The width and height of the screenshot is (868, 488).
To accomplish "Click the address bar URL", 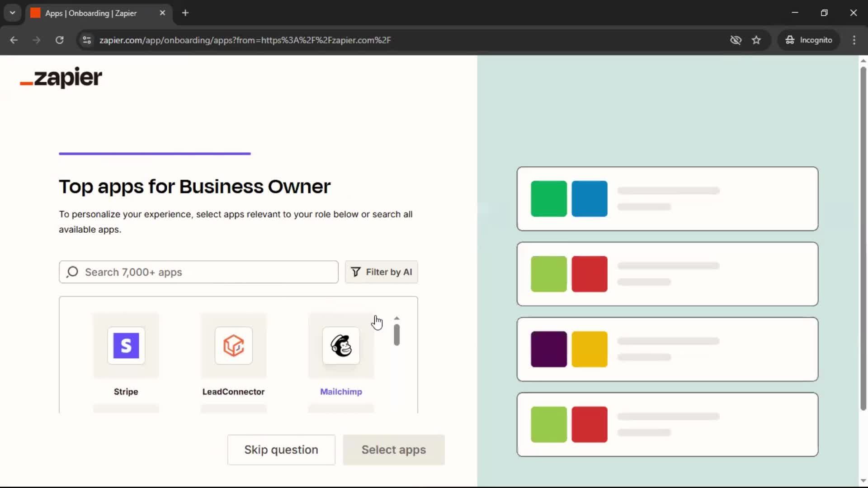I will [x=245, y=40].
